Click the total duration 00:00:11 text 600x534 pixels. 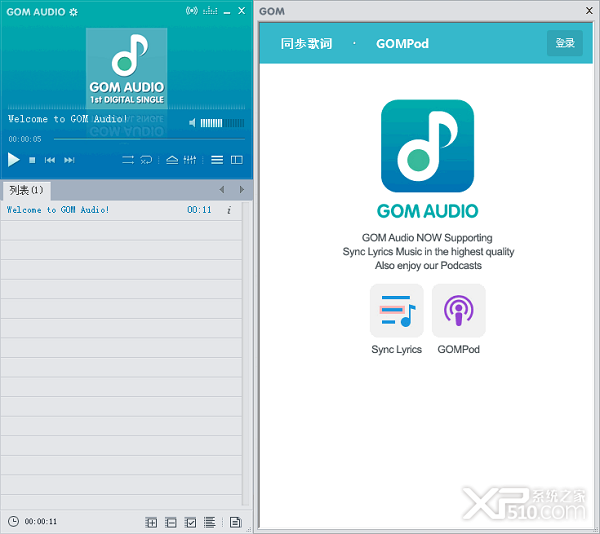41,521
